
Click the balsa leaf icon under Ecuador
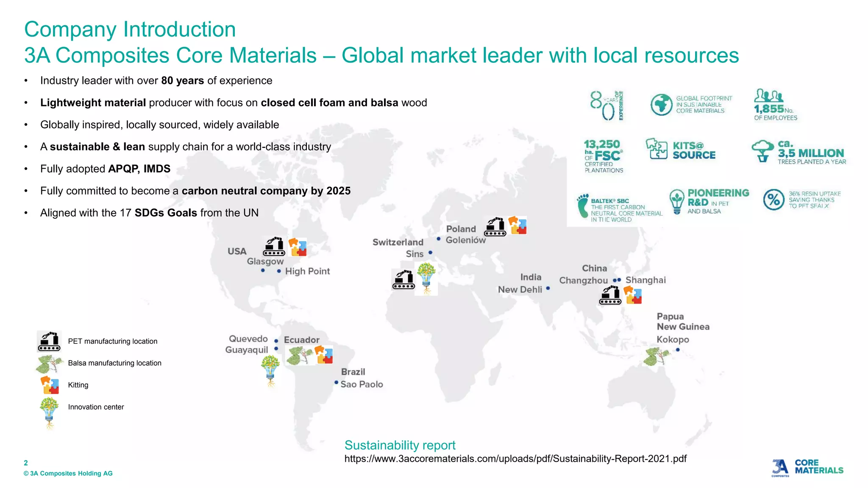point(300,356)
